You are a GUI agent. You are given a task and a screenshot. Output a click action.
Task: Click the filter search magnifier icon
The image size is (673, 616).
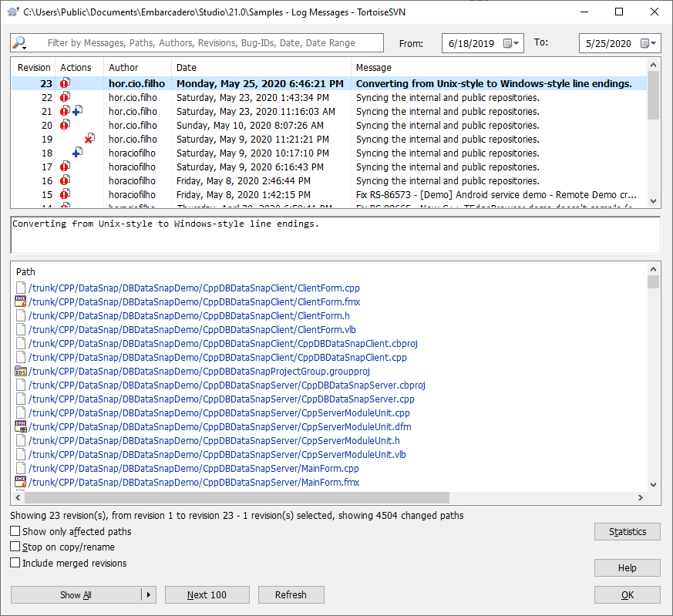click(20, 43)
